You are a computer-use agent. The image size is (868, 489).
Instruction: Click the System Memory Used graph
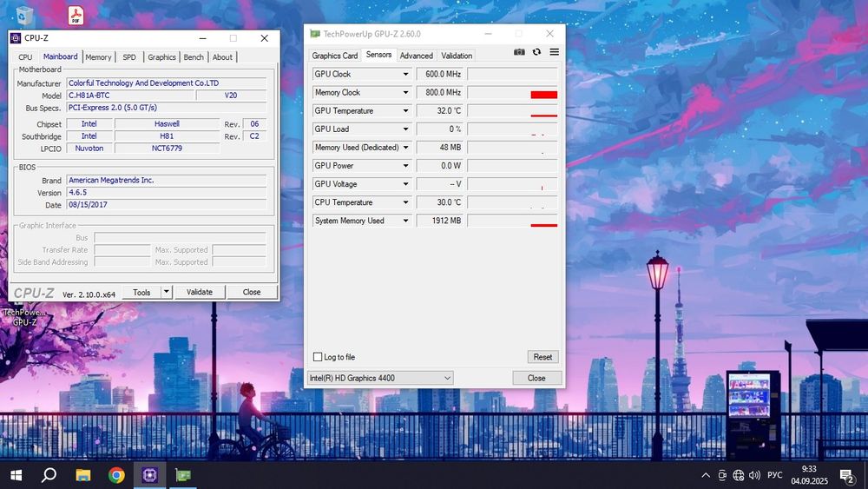pos(513,221)
